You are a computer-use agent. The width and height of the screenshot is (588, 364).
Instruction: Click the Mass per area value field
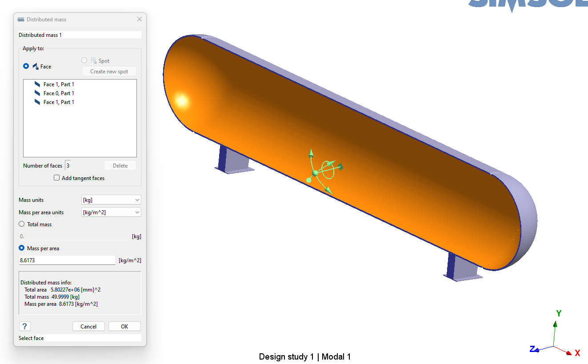coord(67,260)
